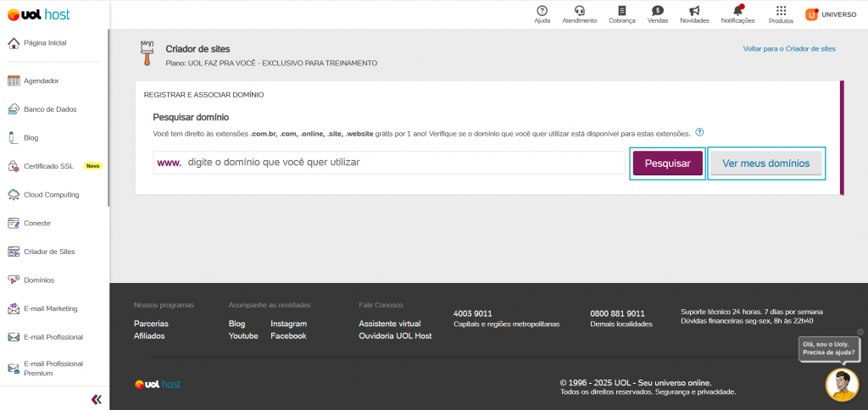
Task: Open the Youtube footer link
Action: (x=243, y=335)
